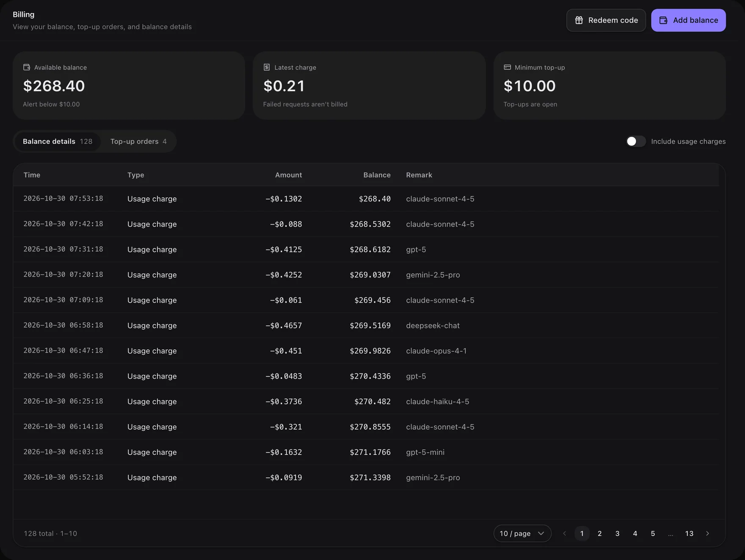Open the 10 / page dropdown

(x=522, y=533)
